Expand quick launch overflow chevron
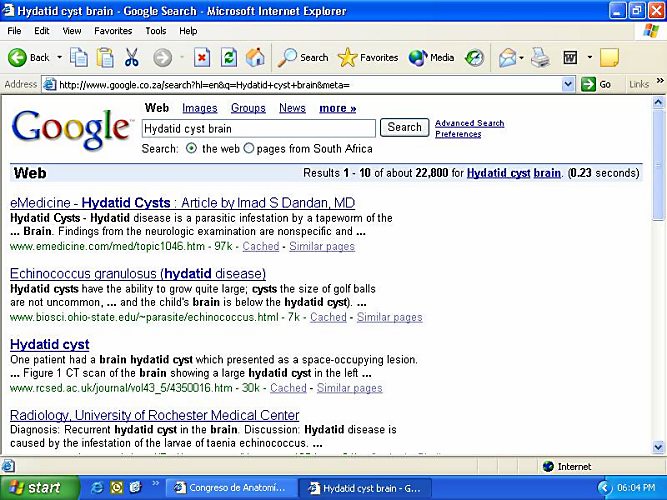 pos(155,483)
